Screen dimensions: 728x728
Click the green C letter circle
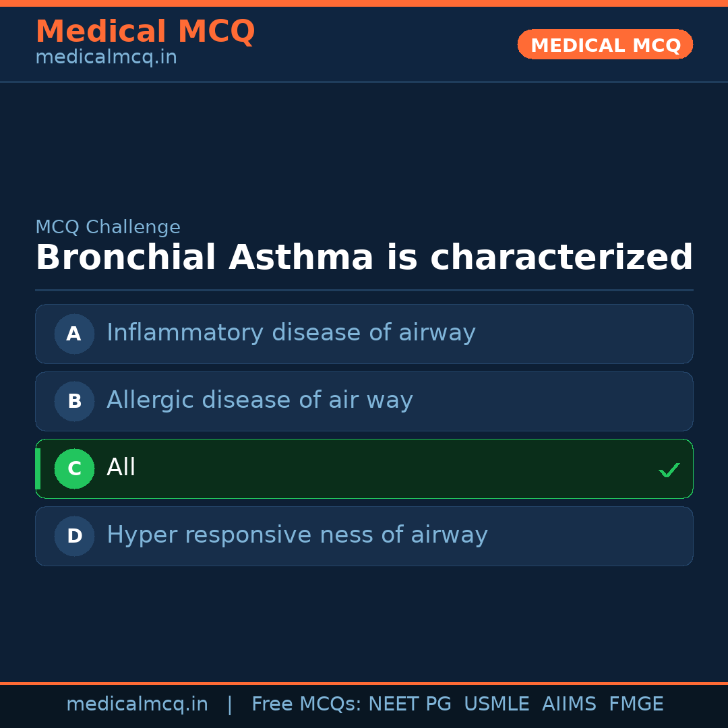pos(74,468)
